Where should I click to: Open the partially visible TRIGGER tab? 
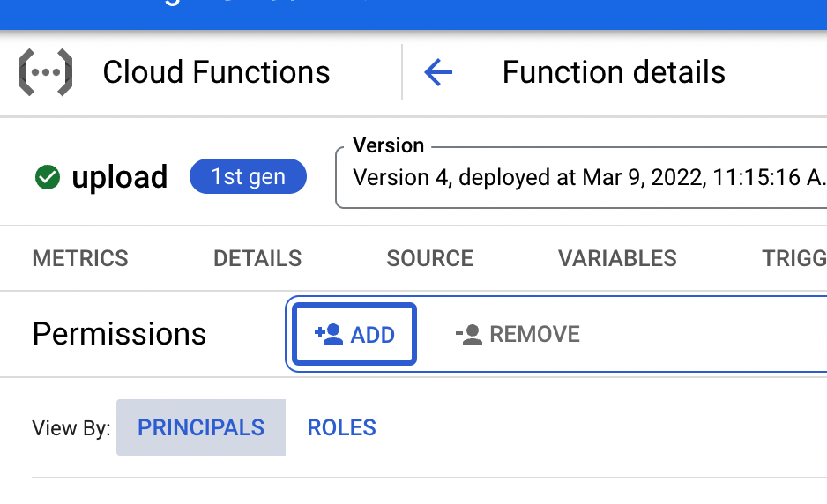[793, 258]
